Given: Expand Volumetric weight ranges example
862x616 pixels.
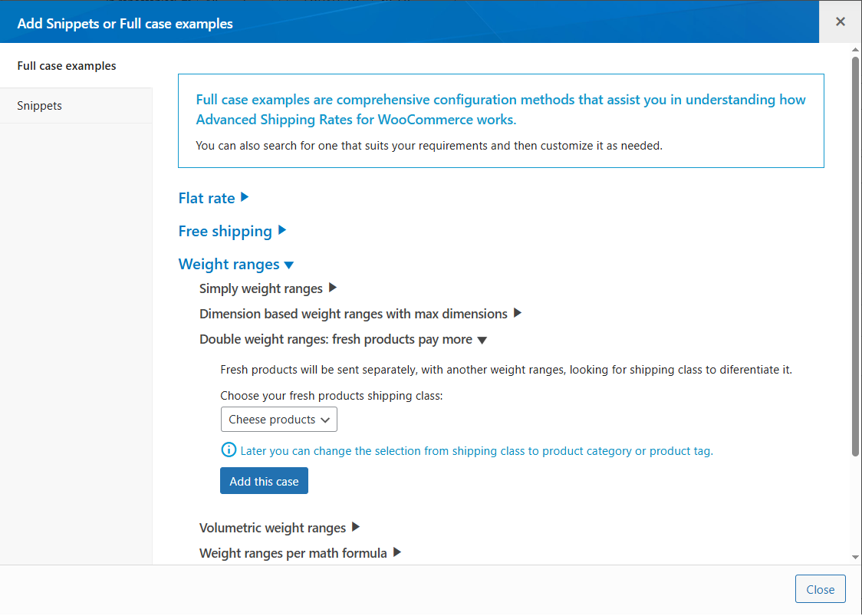Looking at the screenshot, I should [x=356, y=527].
